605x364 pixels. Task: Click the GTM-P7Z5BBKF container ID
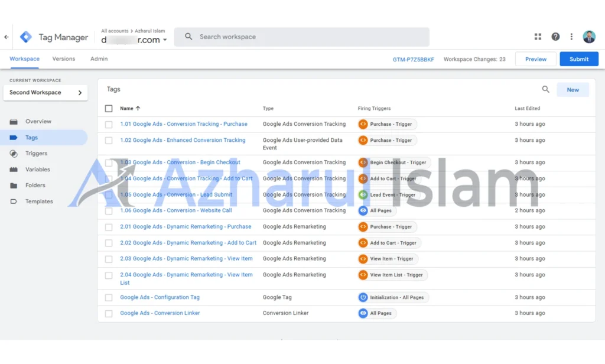click(413, 60)
